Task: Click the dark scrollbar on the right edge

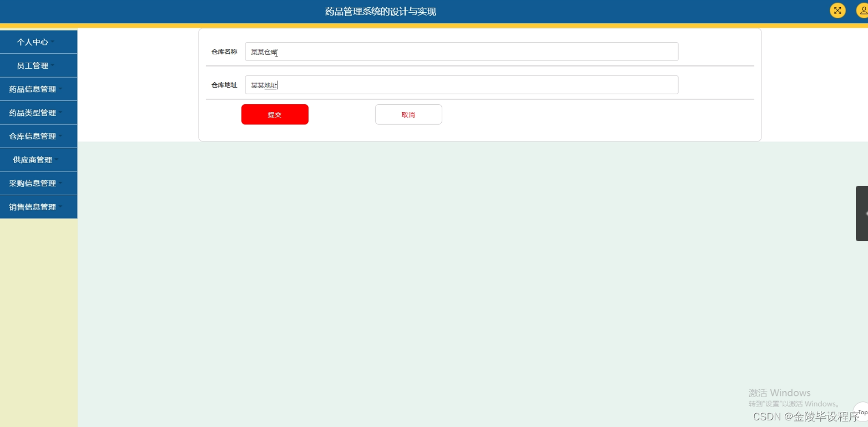Action: point(862,213)
